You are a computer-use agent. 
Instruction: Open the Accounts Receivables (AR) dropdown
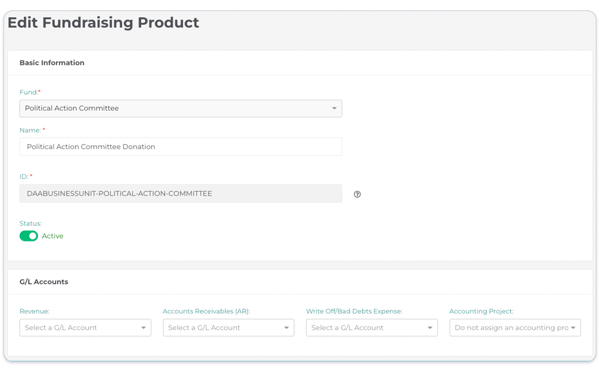click(228, 328)
